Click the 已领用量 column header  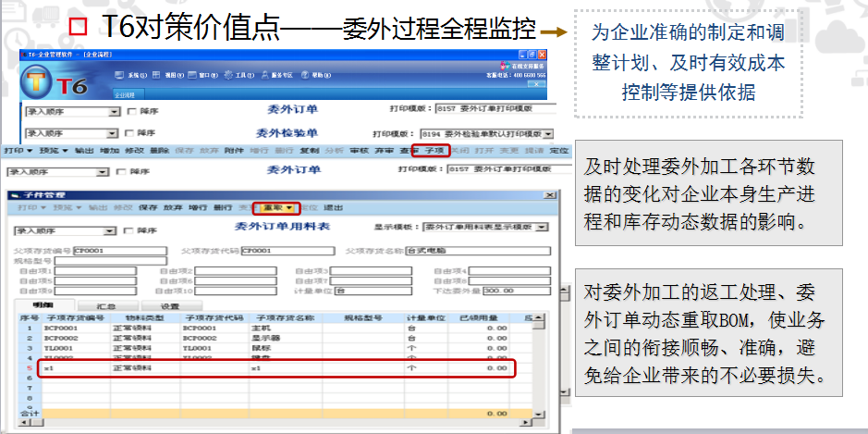(479, 318)
